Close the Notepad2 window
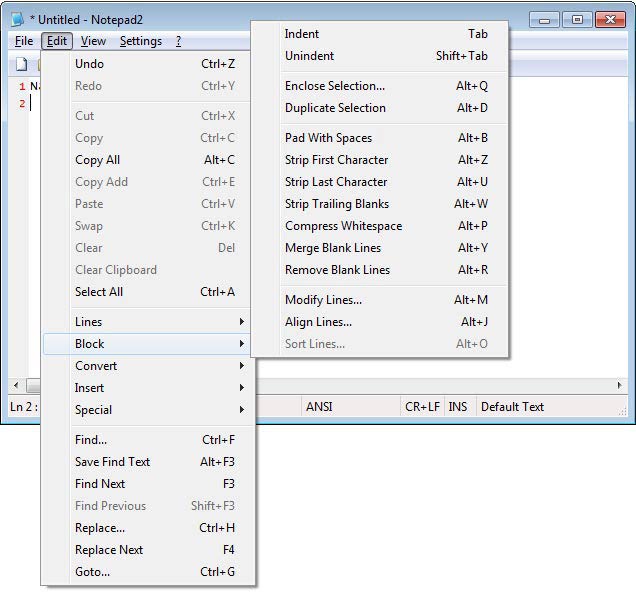The height and width of the screenshot is (595, 636). point(610,19)
